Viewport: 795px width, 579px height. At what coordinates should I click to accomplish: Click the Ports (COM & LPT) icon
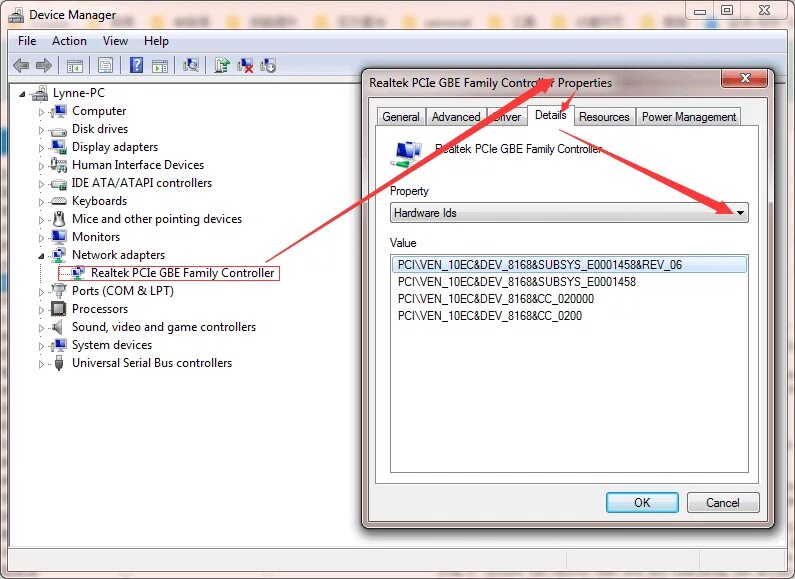coord(59,291)
